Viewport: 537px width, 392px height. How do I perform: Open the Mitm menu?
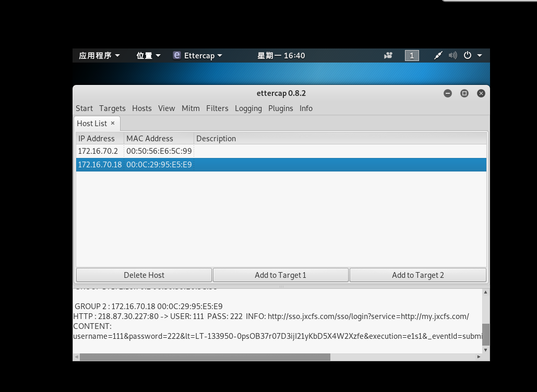pos(190,108)
